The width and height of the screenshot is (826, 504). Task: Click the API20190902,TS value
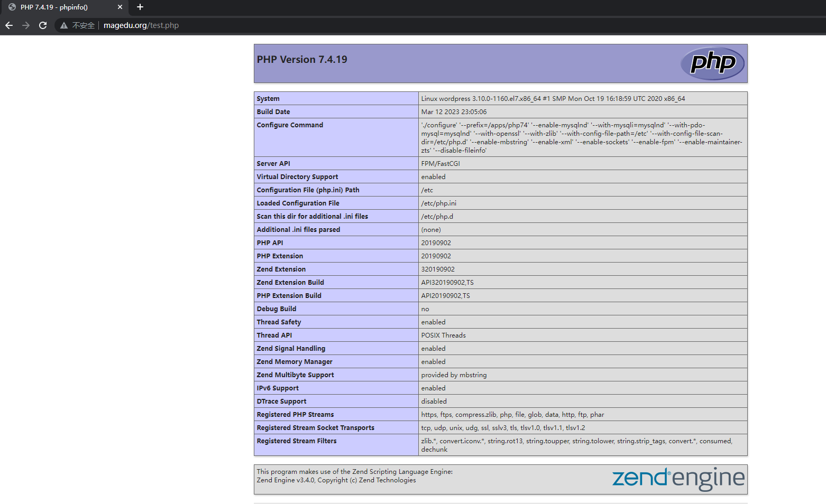click(x=446, y=296)
